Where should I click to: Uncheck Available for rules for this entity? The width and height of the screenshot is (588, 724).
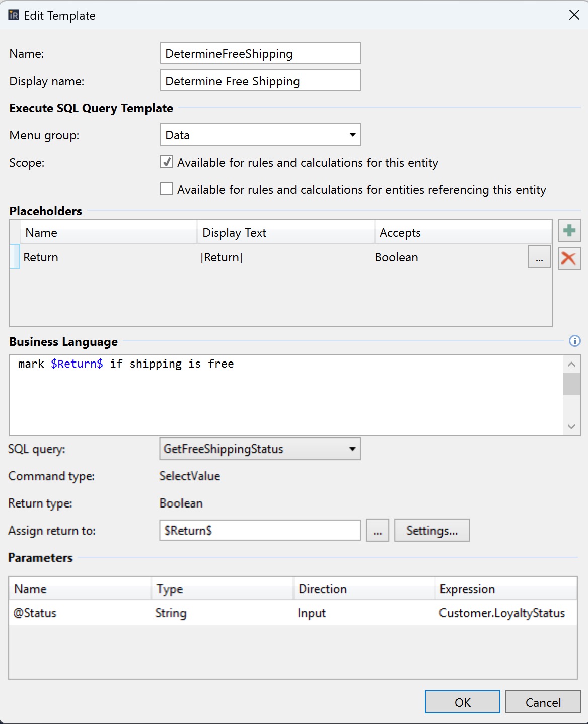click(167, 162)
